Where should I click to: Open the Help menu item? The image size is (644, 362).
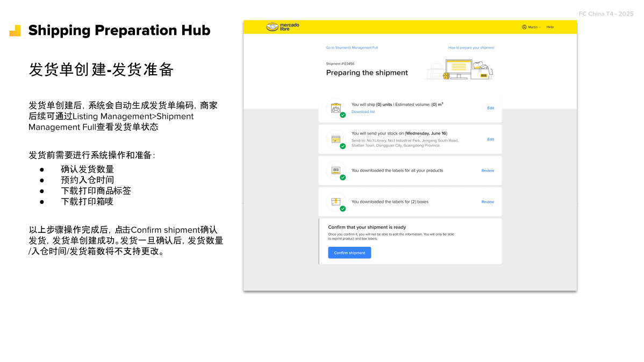pyautogui.click(x=550, y=27)
